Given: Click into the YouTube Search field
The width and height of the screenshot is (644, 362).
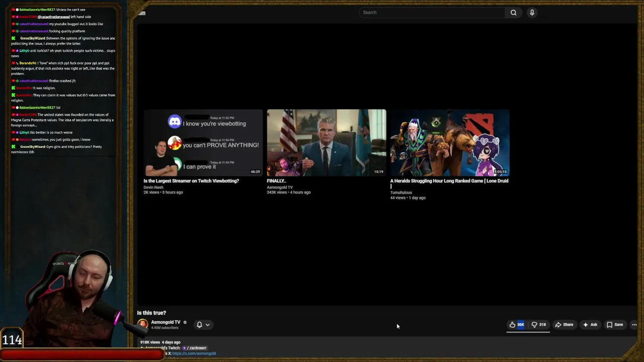Looking at the screenshot, I should (x=433, y=13).
